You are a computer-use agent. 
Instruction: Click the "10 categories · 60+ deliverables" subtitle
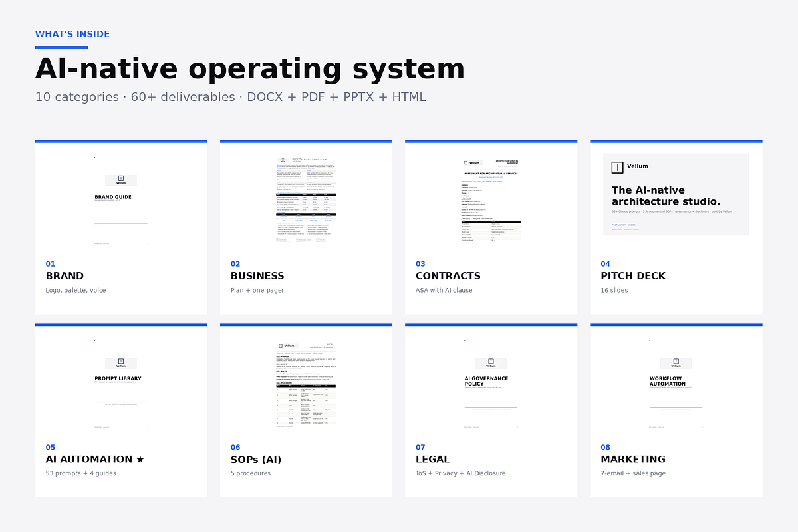(231, 97)
